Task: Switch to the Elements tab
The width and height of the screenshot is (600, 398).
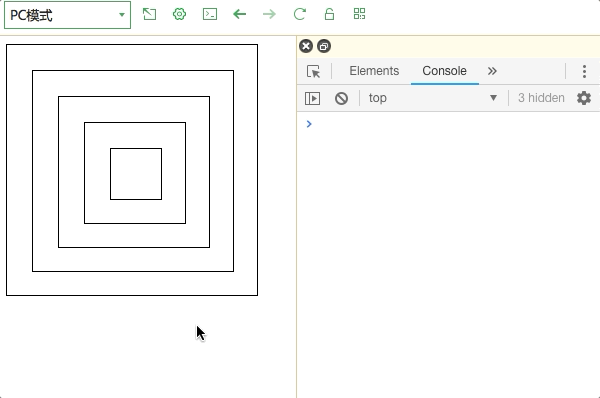Action: (x=374, y=71)
